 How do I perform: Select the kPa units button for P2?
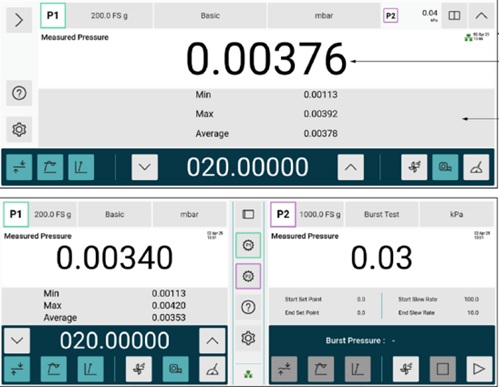[456, 214]
